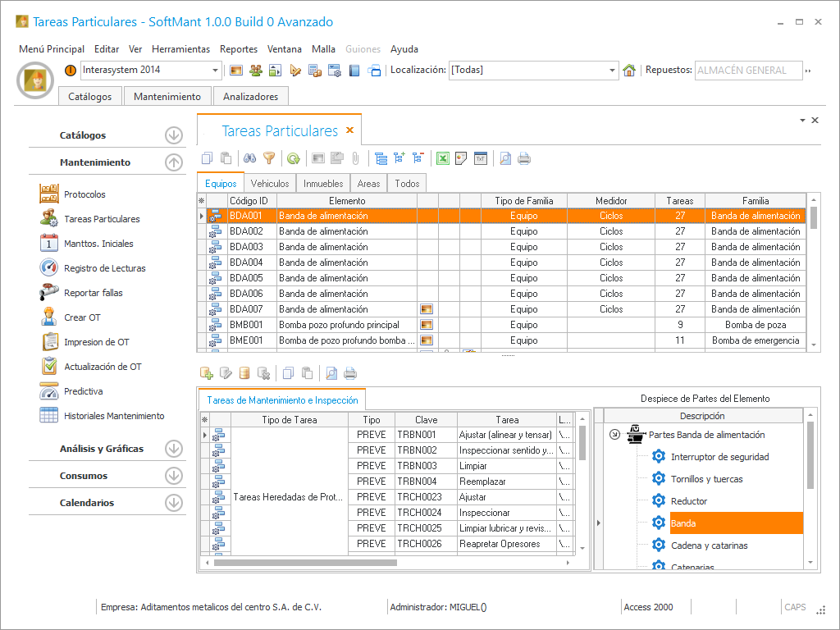Click the funnel filter icon
This screenshot has width=840, height=630.
(x=268, y=159)
